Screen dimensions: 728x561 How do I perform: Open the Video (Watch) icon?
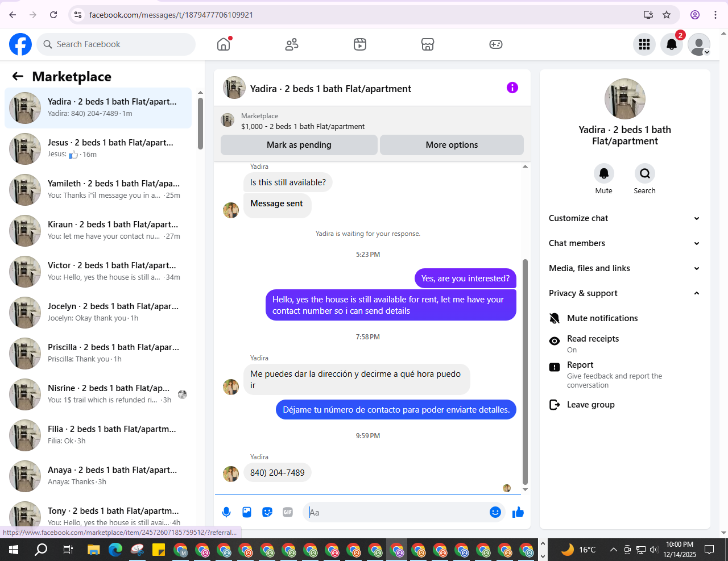[x=360, y=44]
